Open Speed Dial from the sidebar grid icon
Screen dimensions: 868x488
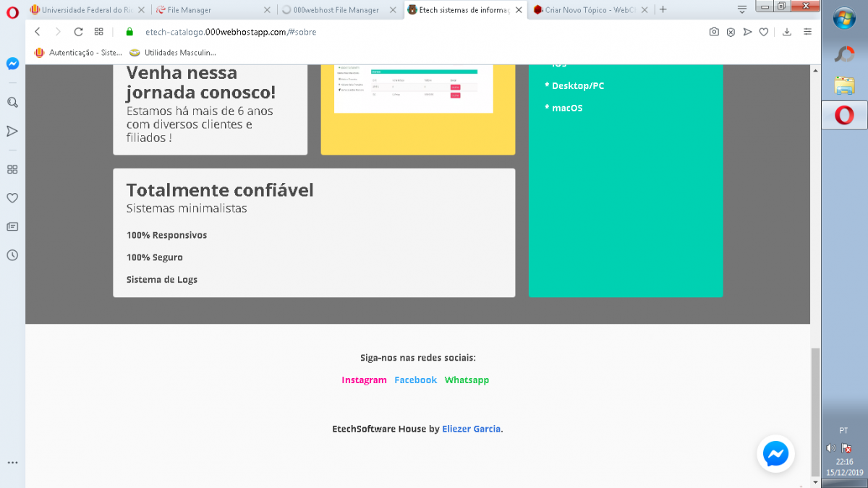[12, 169]
